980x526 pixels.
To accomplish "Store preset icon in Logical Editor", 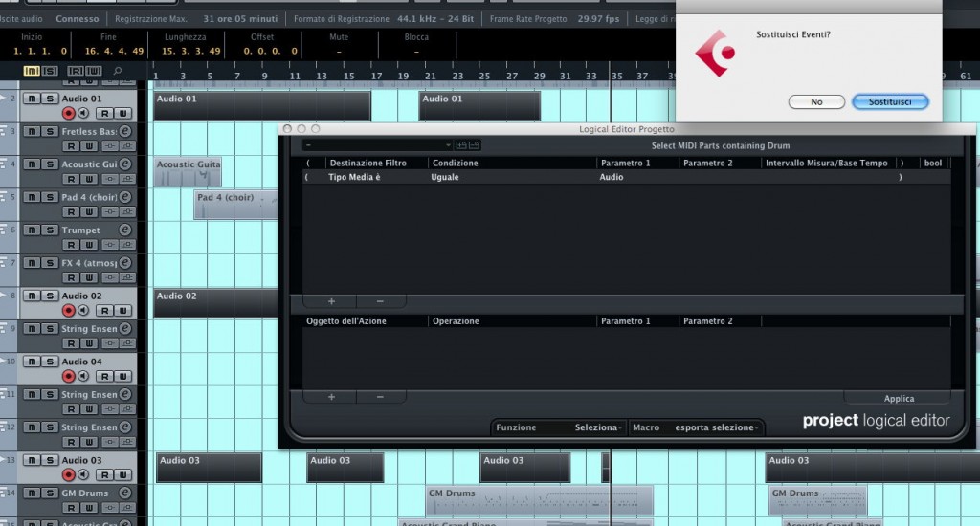I will coord(461,145).
